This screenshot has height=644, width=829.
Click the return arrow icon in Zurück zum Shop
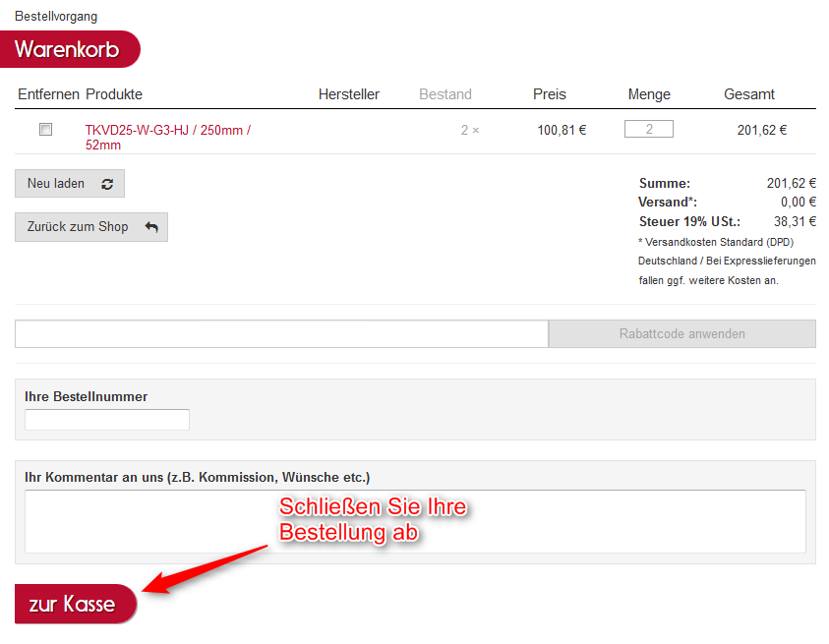coord(151,227)
